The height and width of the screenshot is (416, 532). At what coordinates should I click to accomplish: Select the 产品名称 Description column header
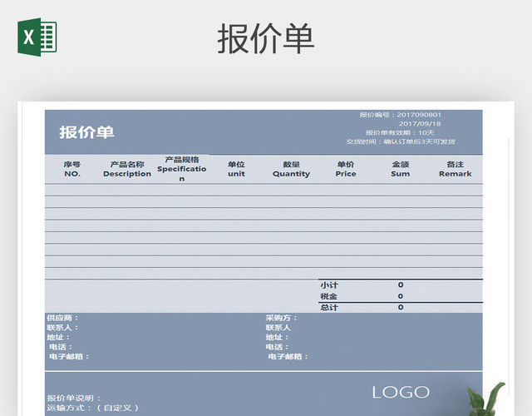click(x=127, y=169)
